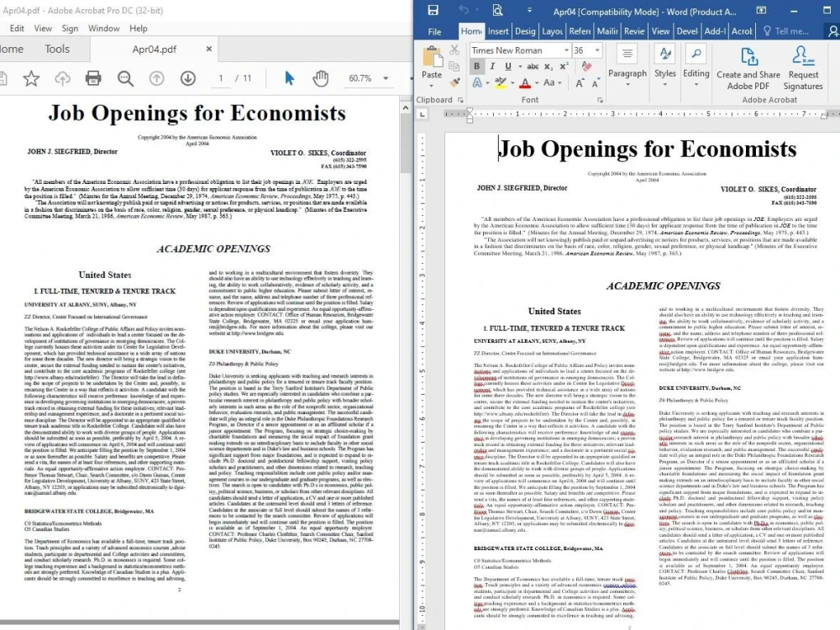Screen dimensions: 840x630
Task: Open the Text Effects dropdown arrow
Action: tap(487, 83)
